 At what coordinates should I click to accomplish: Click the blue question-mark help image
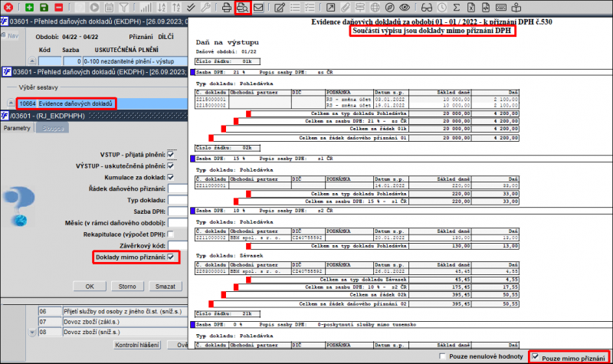(x=20, y=206)
